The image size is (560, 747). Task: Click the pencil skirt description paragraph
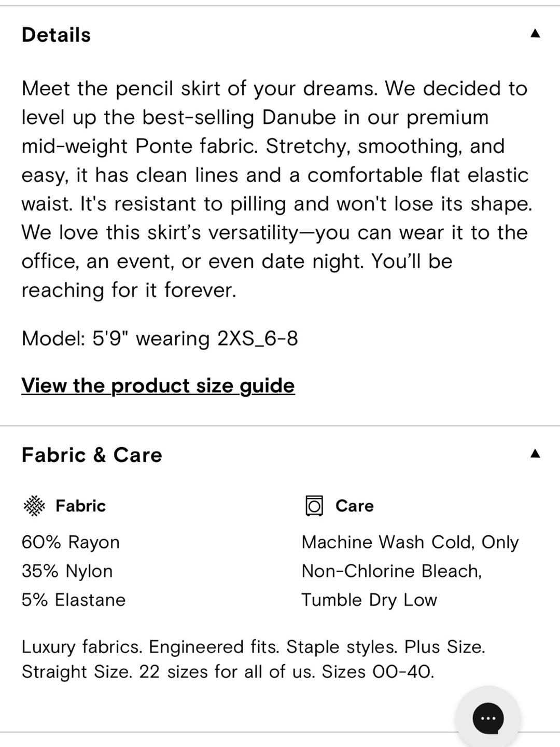point(277,189)
